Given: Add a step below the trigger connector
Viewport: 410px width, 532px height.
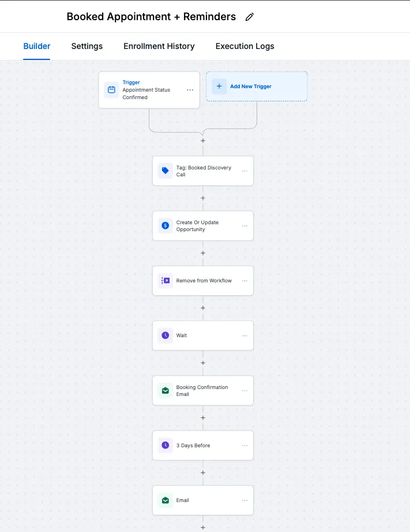Looking at the screenshot, I should (x=203, y=141).
